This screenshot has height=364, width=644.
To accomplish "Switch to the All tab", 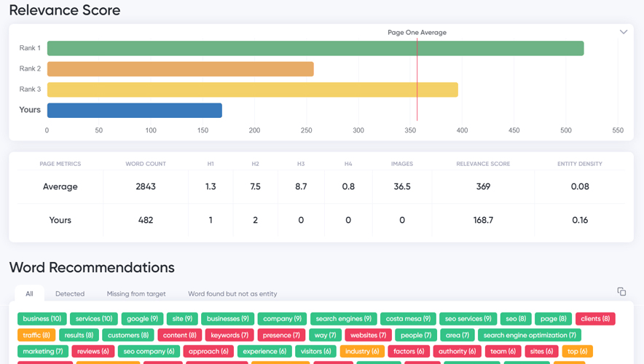I will coord(29,294).
